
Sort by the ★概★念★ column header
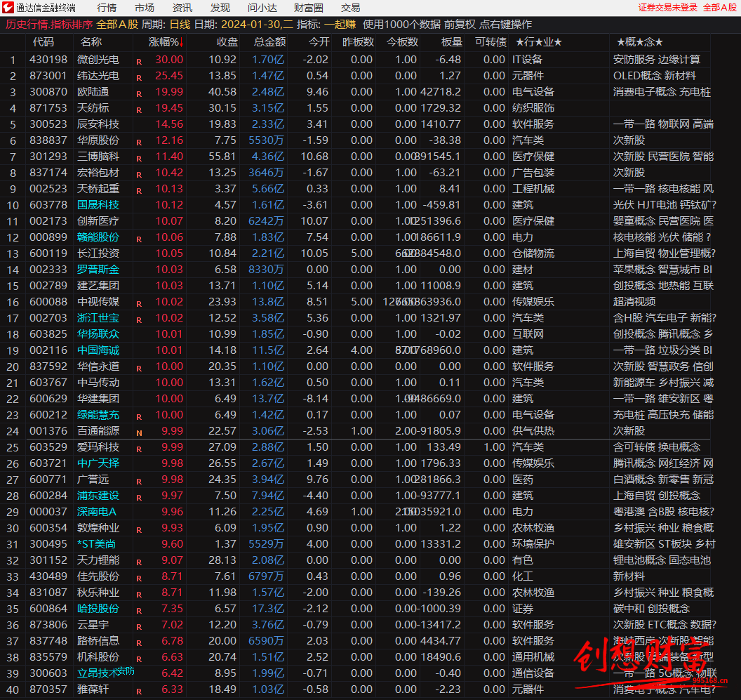point(640,42)
